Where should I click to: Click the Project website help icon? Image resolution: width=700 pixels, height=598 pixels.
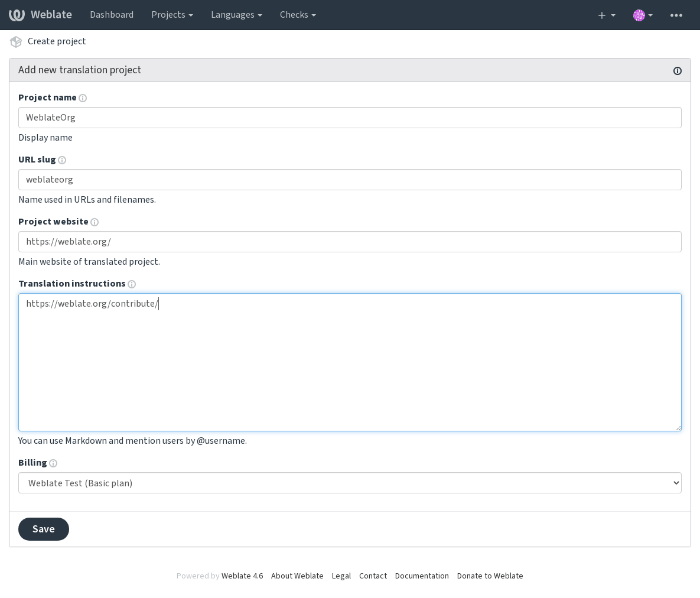point(95,222)
